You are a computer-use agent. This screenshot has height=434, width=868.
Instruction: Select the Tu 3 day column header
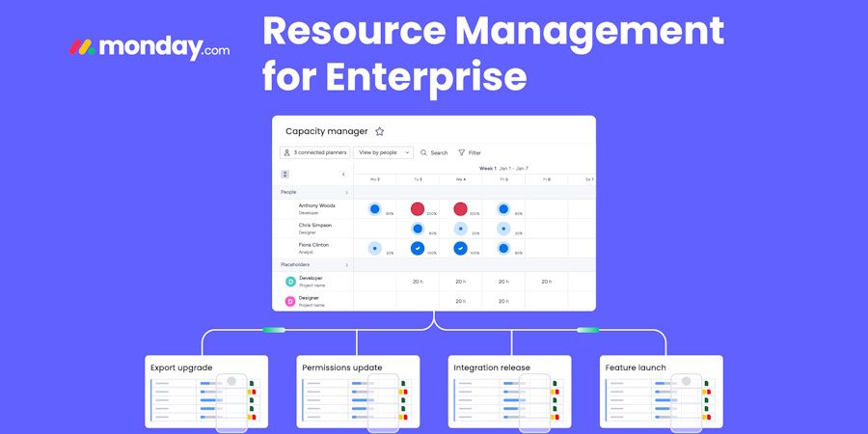coord(418,180)
